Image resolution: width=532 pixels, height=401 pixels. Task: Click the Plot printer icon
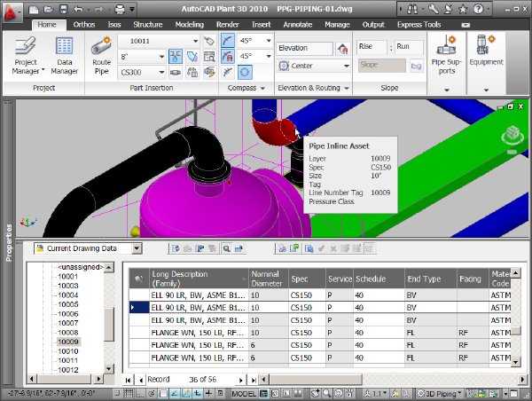tap(120, 9)
